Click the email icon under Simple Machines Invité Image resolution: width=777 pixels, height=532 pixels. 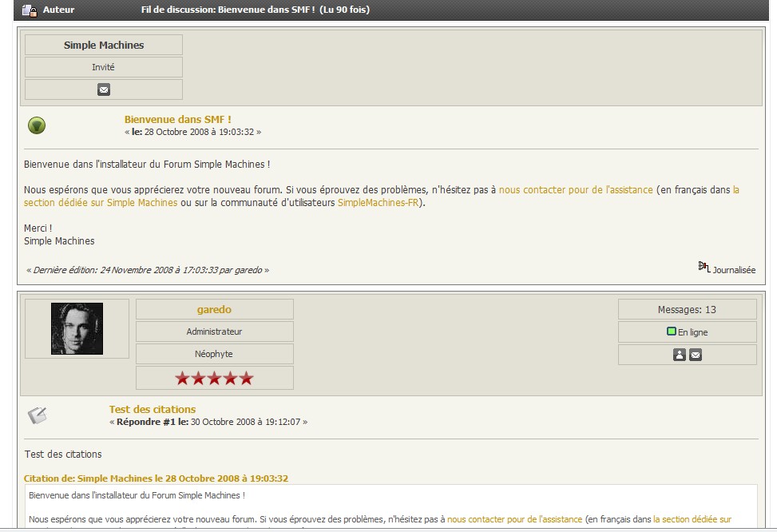[104, 89]
